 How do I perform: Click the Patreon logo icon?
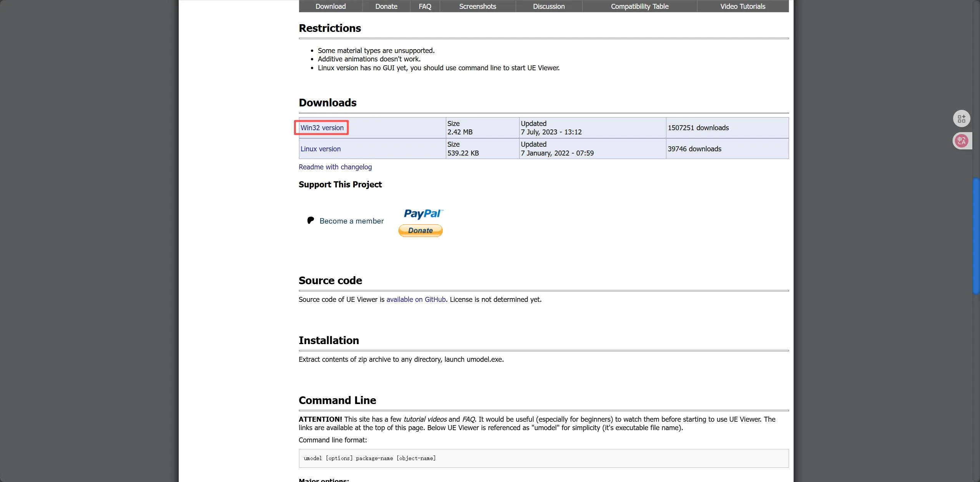click(311, 220)
